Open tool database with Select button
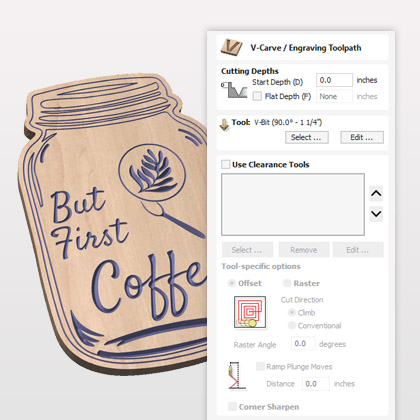Viewport: 420px width, 420px height. click(x=307, y=137)
